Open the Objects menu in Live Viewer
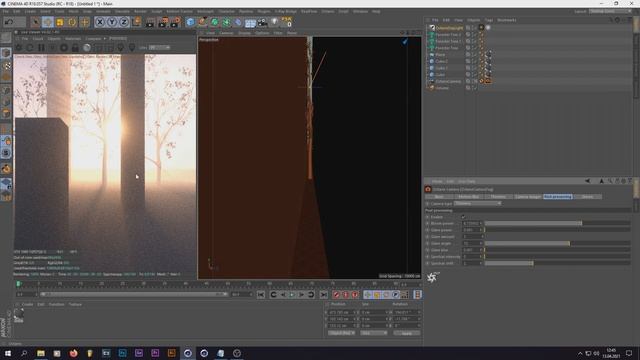Viewport: 640px width, 360px height. pyautogui.click(x=54, y=39)
